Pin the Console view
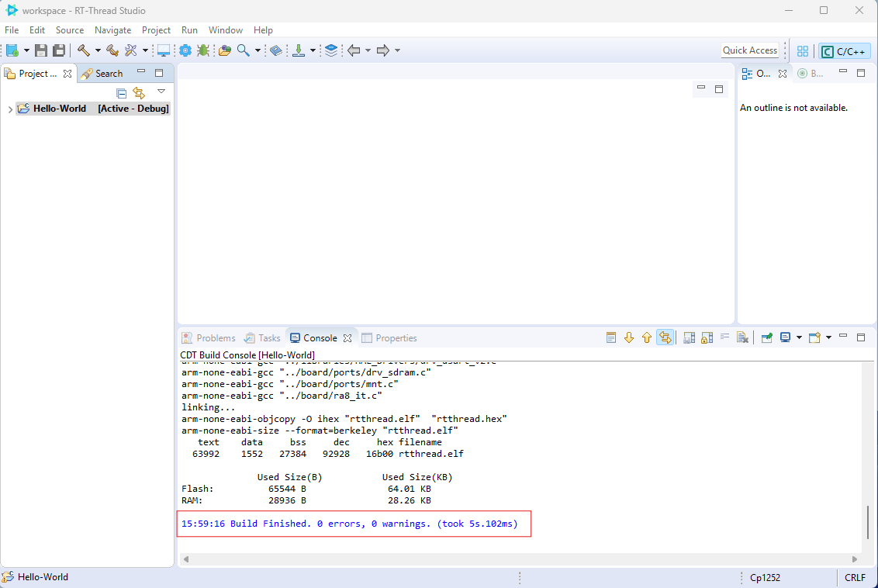The width and height of the screenshot is (878, 588). [x=766, y=337]
